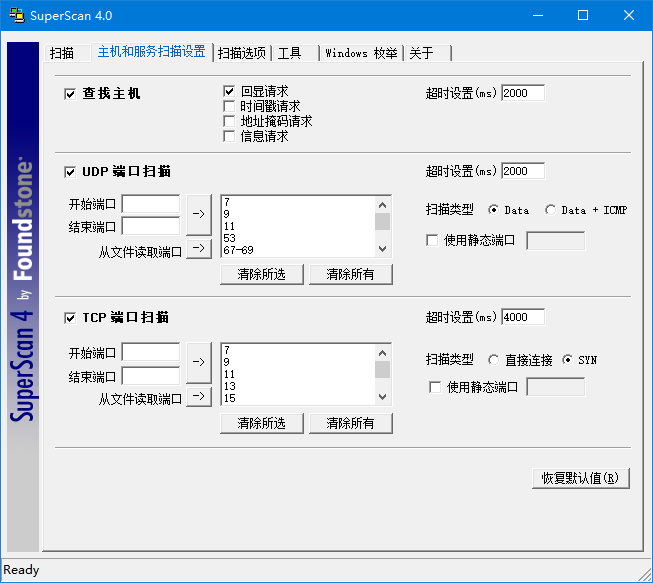This screenshot has height=583, width=653.
Task: Click the UDP 结束端口 input field
Action: tap(151, 227)
